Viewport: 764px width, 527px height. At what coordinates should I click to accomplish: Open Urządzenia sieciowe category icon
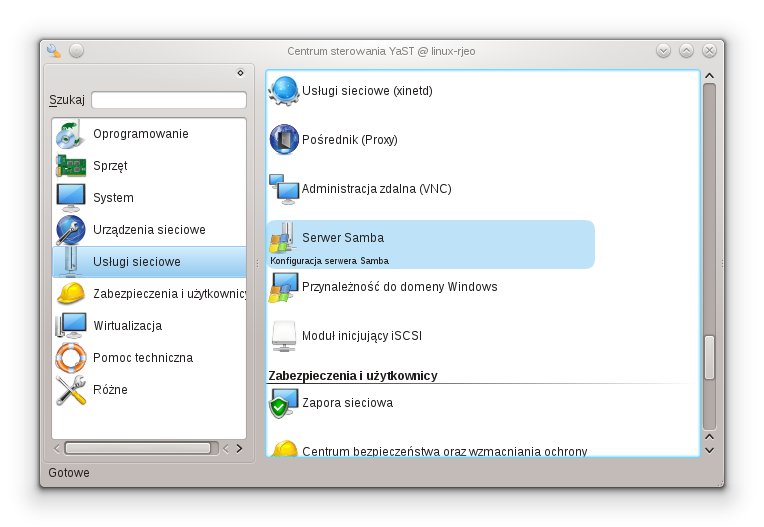point(71,230)
